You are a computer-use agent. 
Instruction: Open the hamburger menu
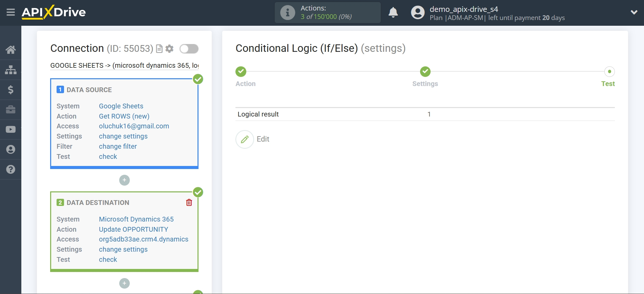11,13
